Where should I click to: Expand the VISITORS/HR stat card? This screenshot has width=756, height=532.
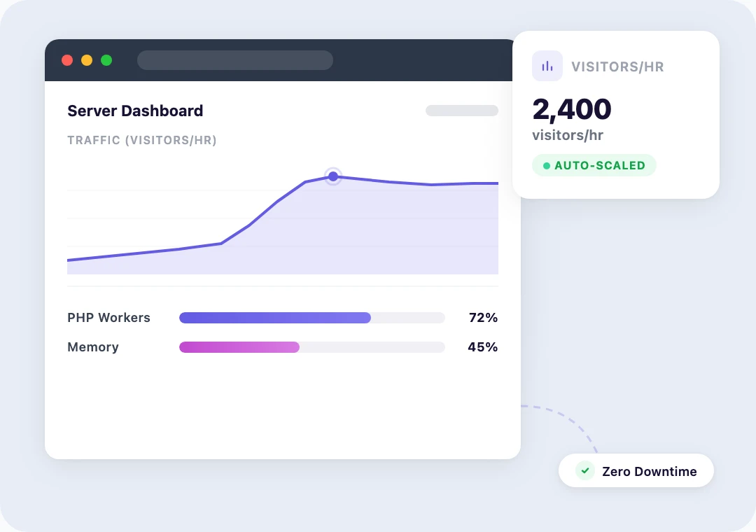617,114
